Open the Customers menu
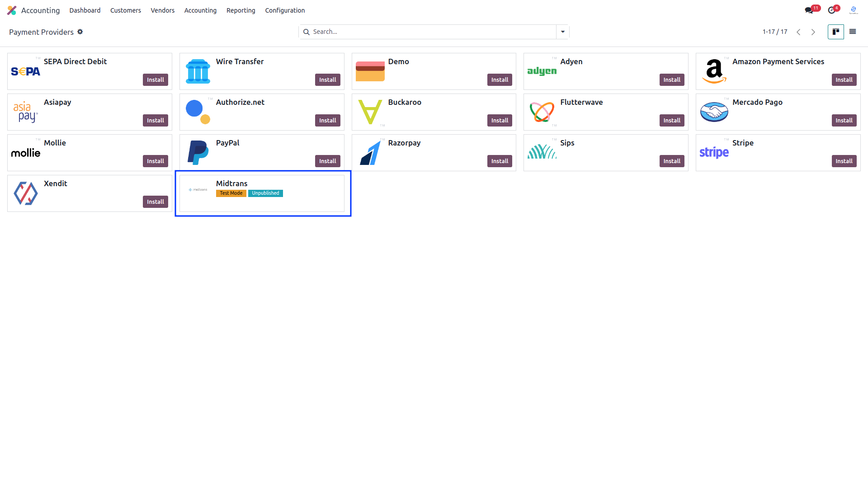This screenshot has width=868, height=488. pos(126,10)
